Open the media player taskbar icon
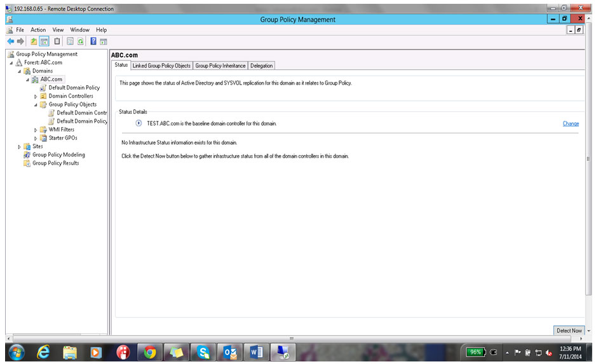The height and width of the screenshot is (364, 596). [96, 353]
